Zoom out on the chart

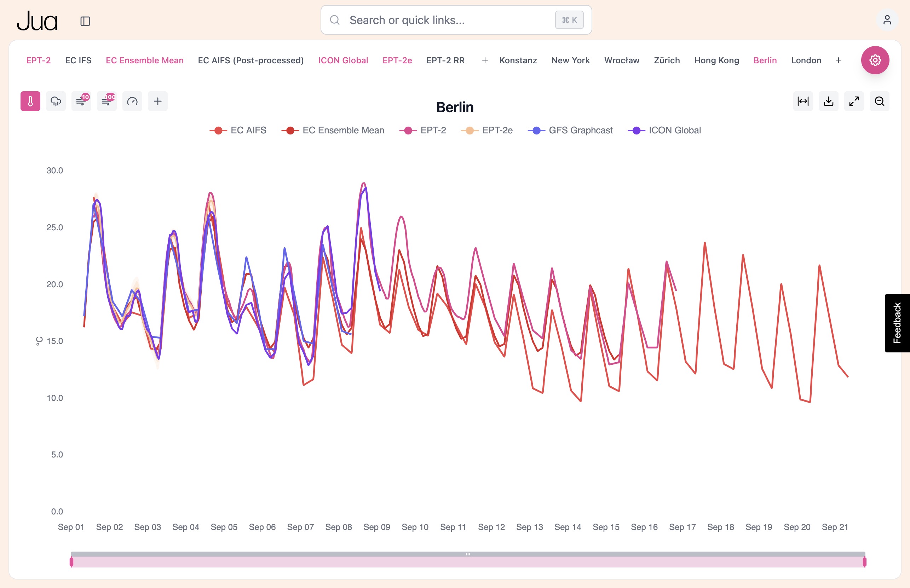click(x=880, y=101)
